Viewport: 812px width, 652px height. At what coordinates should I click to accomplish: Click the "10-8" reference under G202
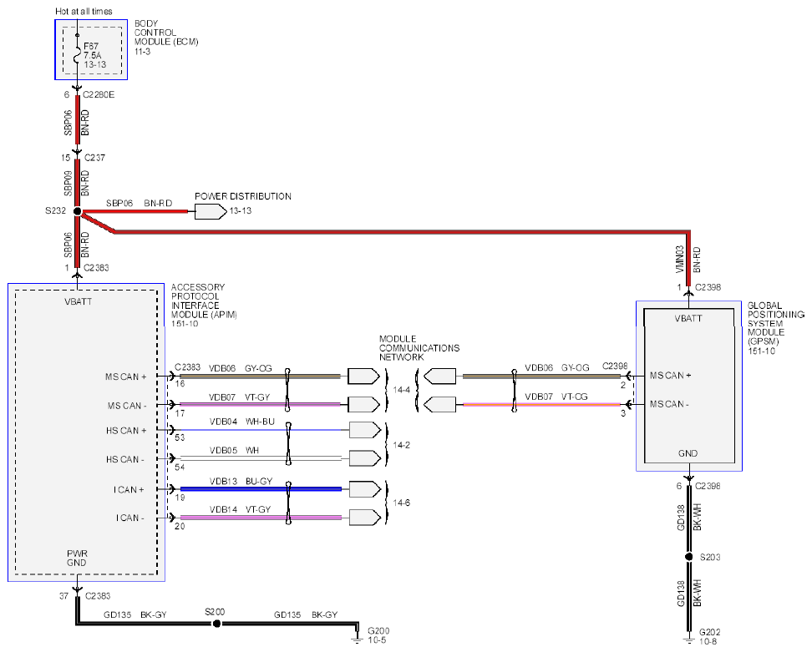click(708, 642)
